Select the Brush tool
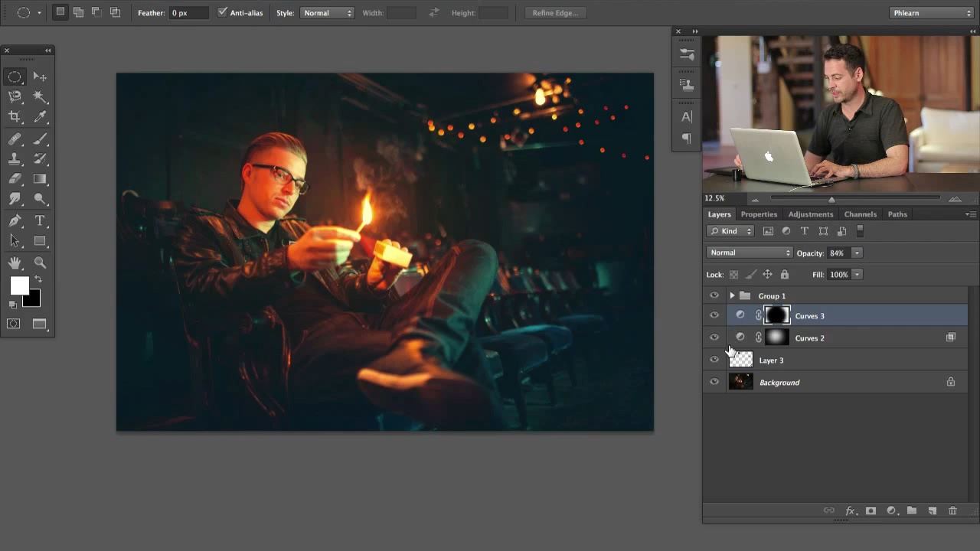 pos(40,139)
